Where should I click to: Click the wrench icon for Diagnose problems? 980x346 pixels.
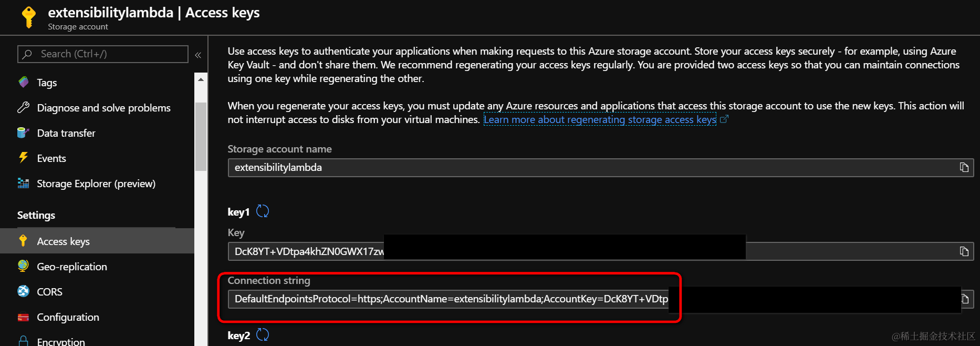(x=23, y=107)
